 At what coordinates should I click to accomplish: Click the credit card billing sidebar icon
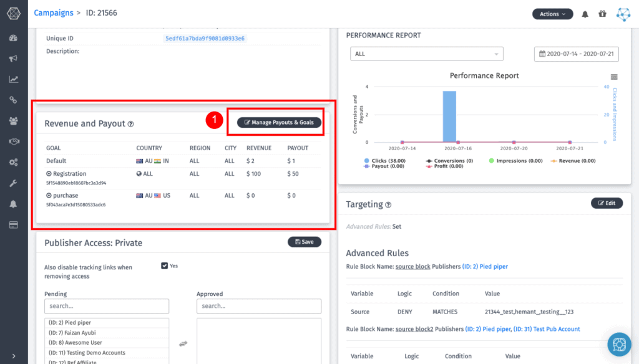coord(13,225)
